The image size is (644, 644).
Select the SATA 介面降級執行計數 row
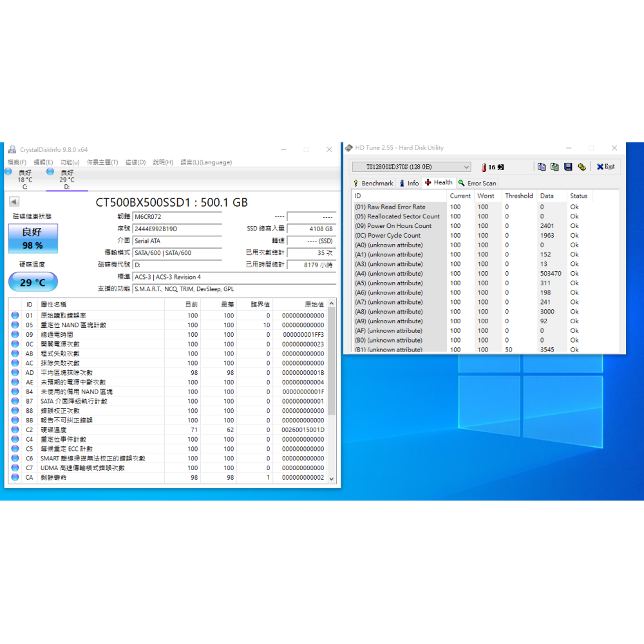[x=167, y=401]
